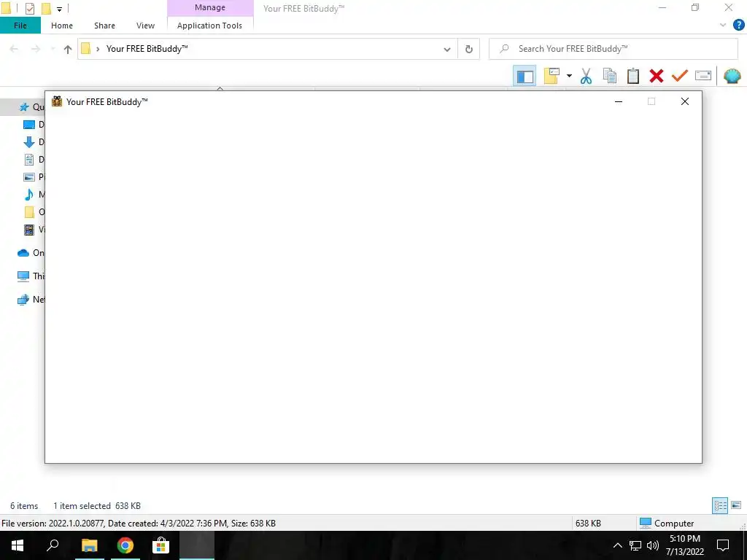The image size is (747, 560).
Task: Click the Copy documents icon
Action: pyautogui.click(x=609, y=76)
